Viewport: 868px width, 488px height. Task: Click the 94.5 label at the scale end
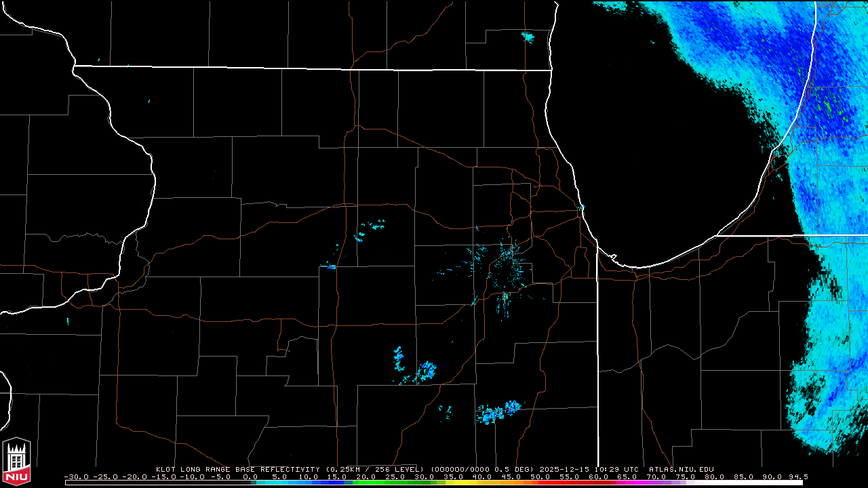click(797, 476)
